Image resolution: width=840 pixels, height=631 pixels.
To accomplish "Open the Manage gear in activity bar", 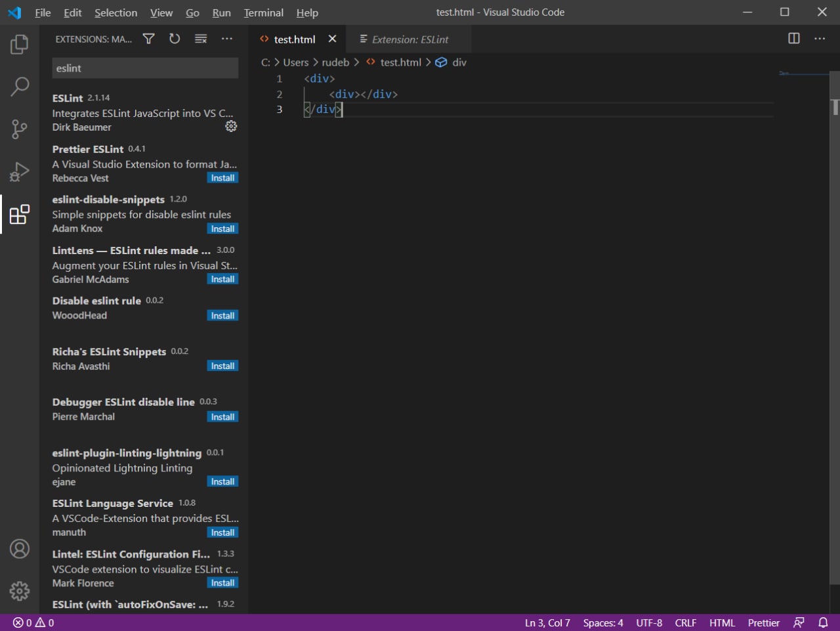I will tap(20, 591).
